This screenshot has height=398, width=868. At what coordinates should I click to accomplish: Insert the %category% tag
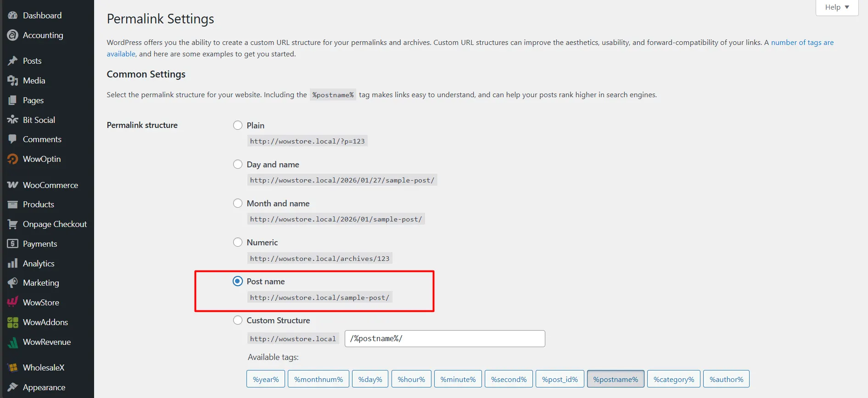coord(673,379)
